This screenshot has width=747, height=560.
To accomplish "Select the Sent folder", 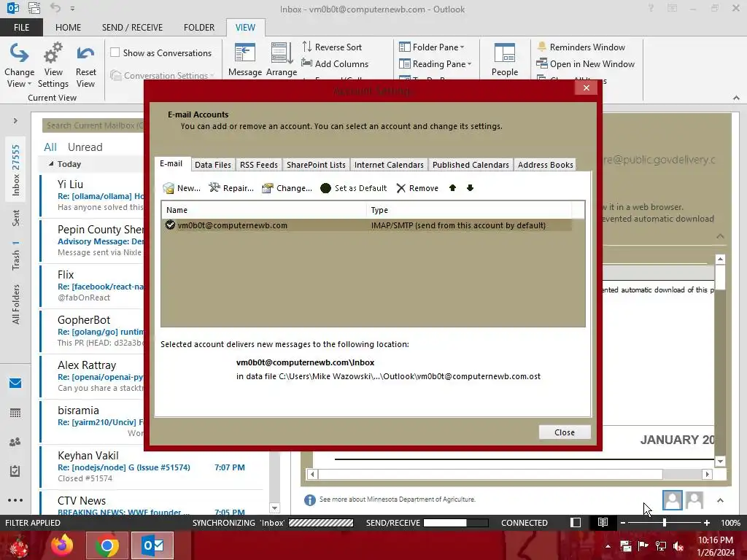I will click(x=16, y=218).
